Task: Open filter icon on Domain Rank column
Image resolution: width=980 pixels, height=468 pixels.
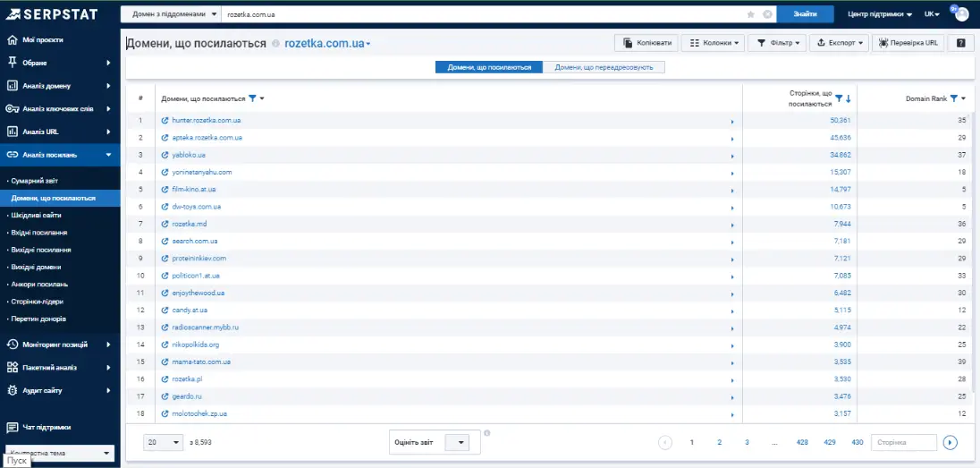Action: point(954,98)
